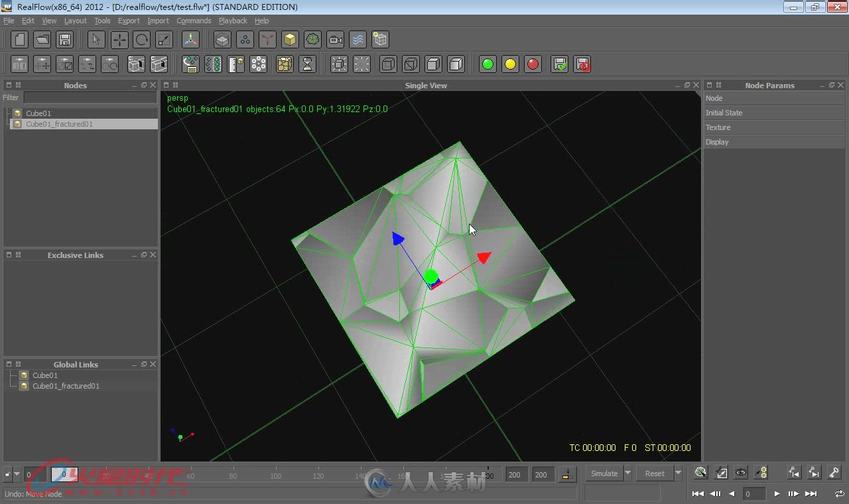
Task: Open a project with the folder icon
Action: coord(42,39)
